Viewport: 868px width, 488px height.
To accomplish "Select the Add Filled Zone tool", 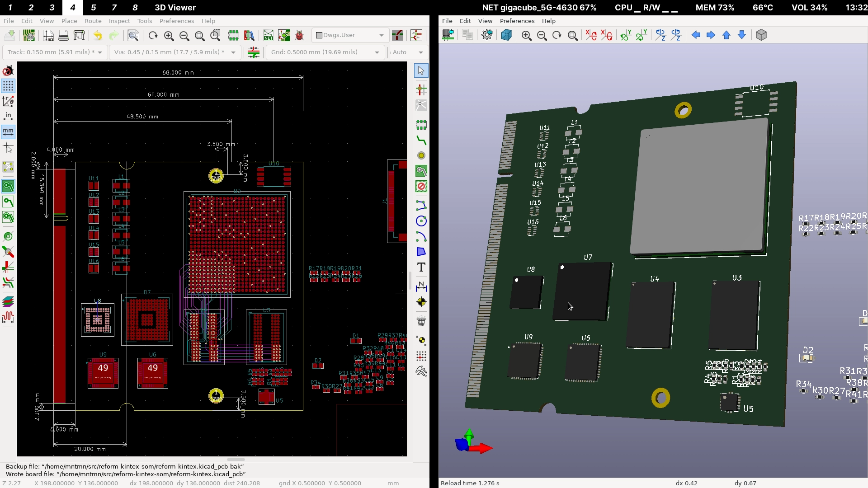I will point(421,171).
